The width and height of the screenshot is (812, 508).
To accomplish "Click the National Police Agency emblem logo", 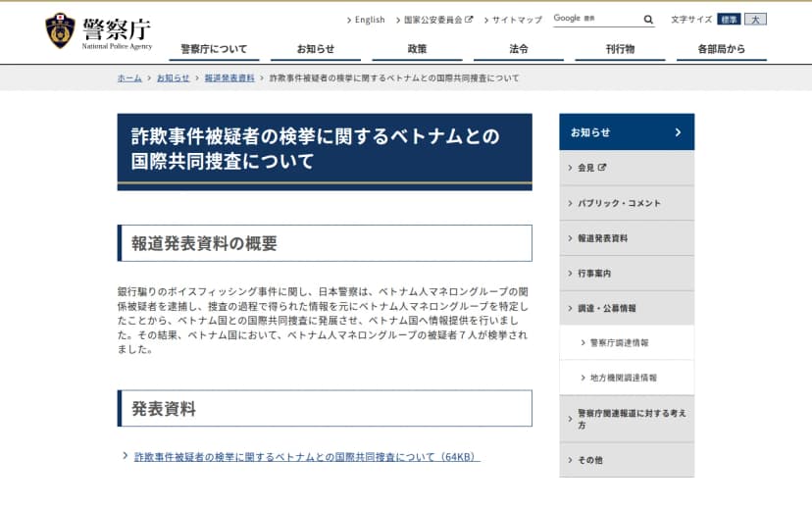I will [x=60, y=30].
